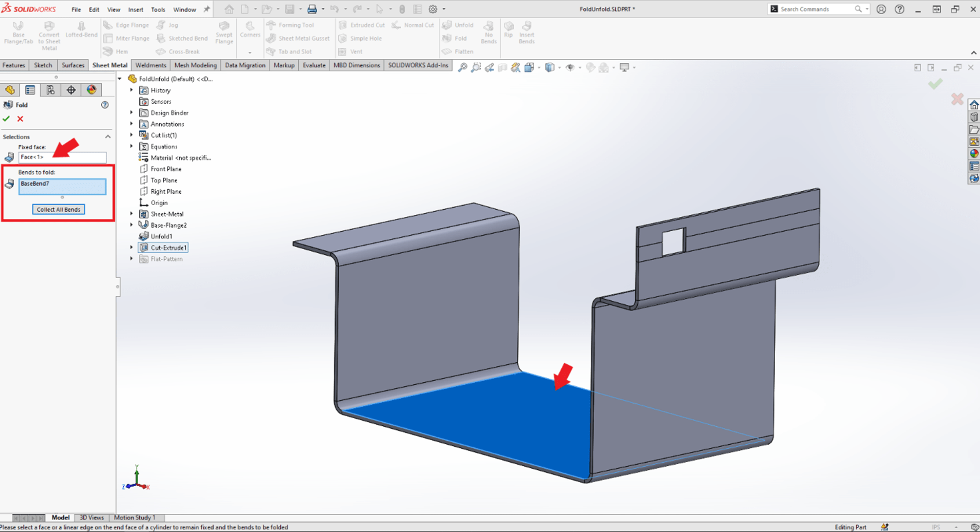Open the Swept Flange tool
This screenshot has height=532, width=980.
point(224,33)
